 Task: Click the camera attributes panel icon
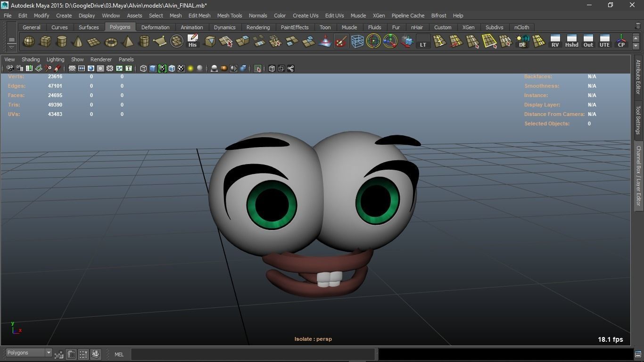(19, 68)
